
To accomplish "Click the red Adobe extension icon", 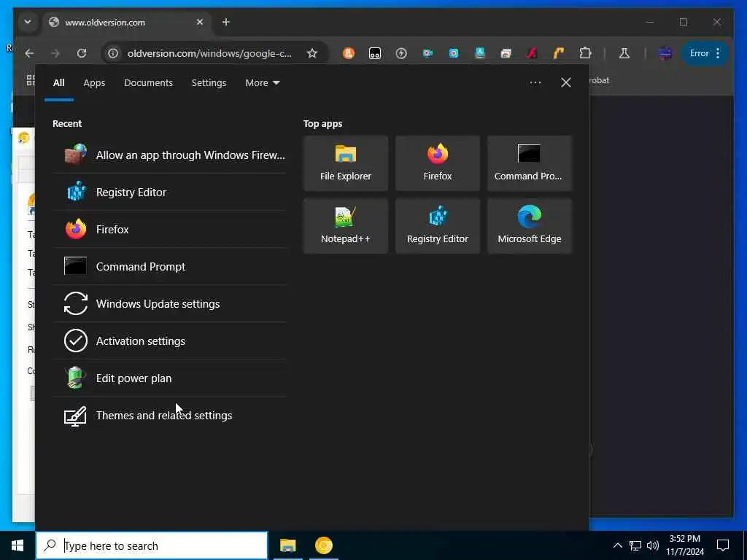I will 532,53.
